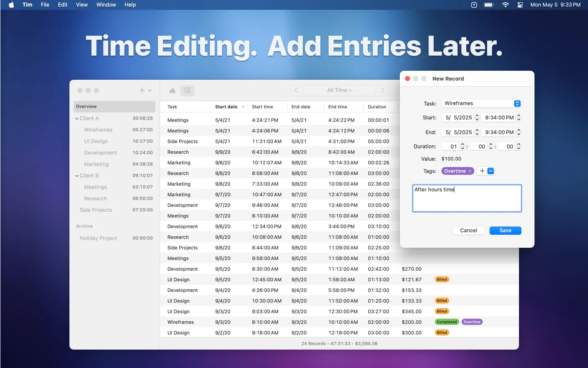Click the Billed tag on $121.67 row
Image resolution: width=588 pixels, height=368 pixels.
click(442, 280)
